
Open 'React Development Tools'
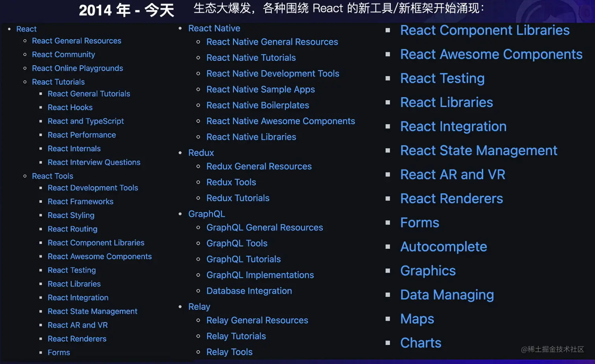pyautogui.click(x=92, y=188)
